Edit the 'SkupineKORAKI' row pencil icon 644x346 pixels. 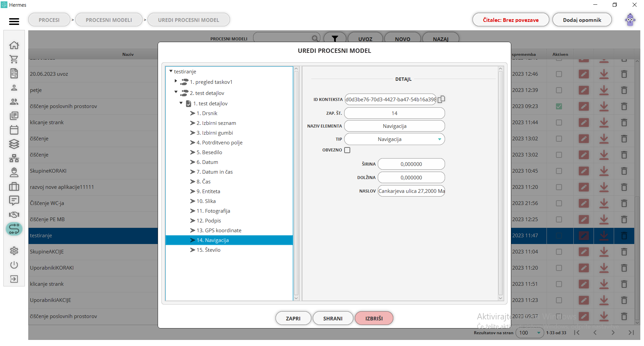pyautogui.click(x=584, y=171)
